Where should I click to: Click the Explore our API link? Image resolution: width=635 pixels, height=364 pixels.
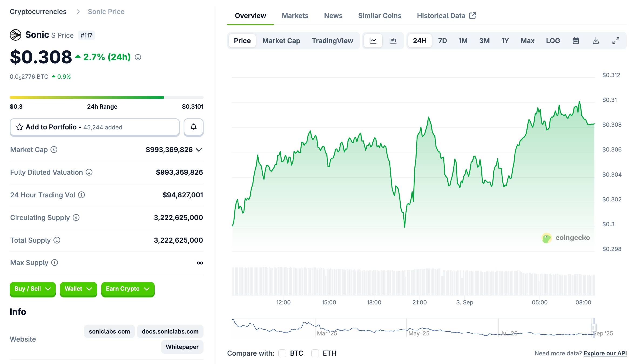point(605,353)
